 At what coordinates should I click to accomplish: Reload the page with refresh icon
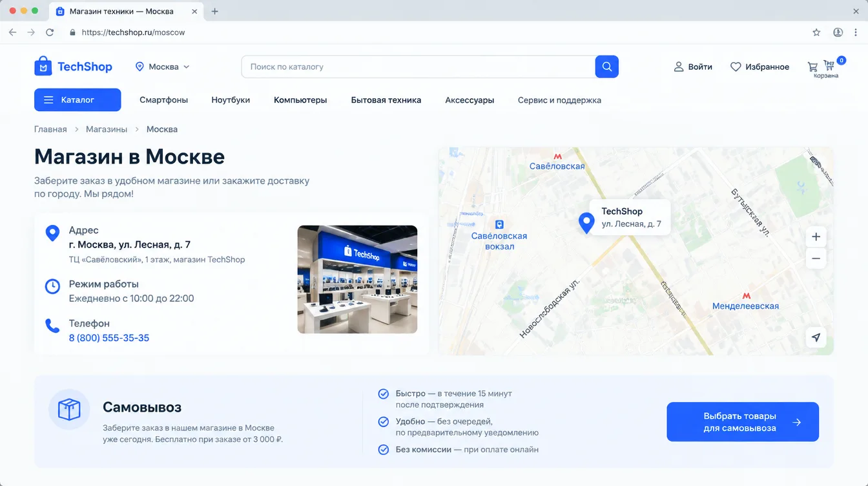tap(50, 32)
